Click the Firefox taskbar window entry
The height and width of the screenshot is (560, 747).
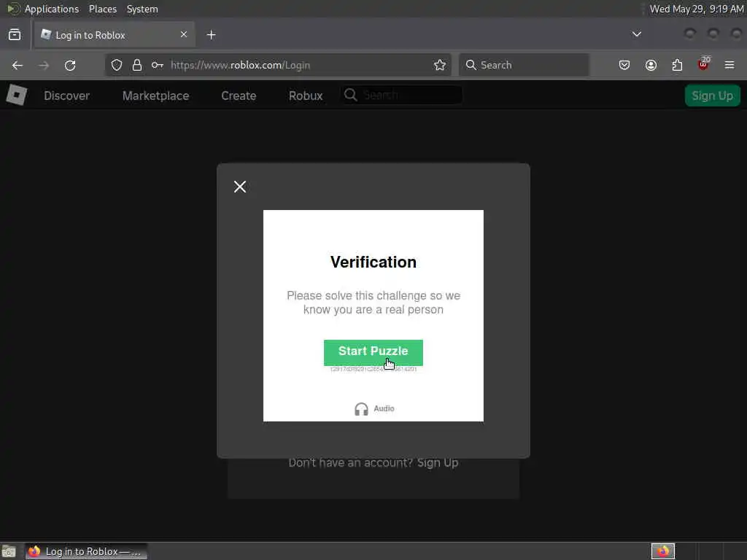point(86,551)
